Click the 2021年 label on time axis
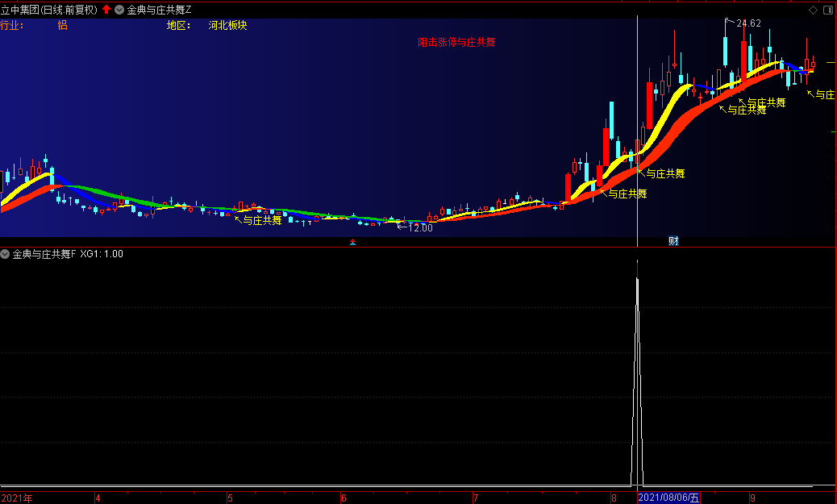The image size is (837, 504). [17, 498]
